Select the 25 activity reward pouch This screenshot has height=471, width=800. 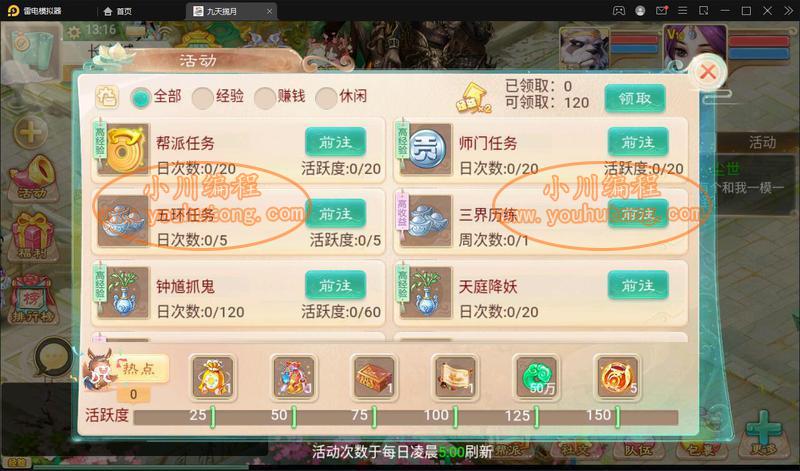click(213, 377)
